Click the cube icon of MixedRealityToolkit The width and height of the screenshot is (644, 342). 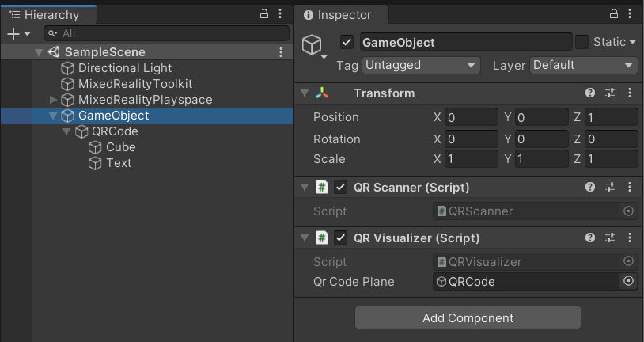[x=67, y=84]
